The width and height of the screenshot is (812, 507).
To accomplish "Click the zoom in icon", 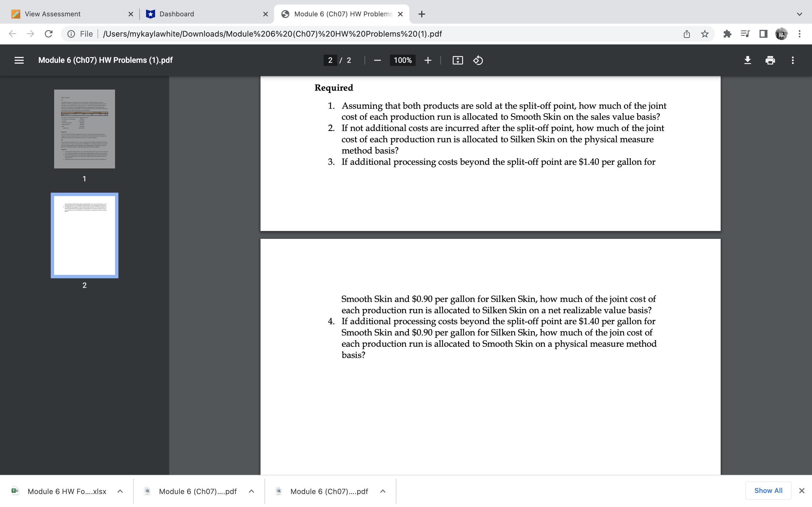I will coord(428,60).
